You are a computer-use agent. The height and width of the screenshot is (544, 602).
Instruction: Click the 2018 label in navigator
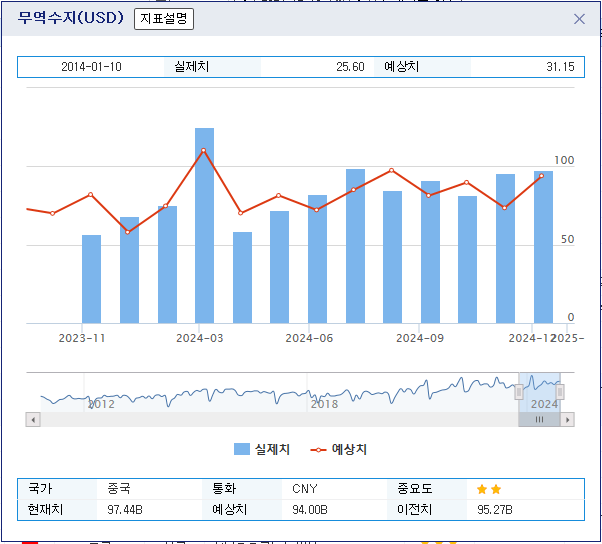(324, 404)
